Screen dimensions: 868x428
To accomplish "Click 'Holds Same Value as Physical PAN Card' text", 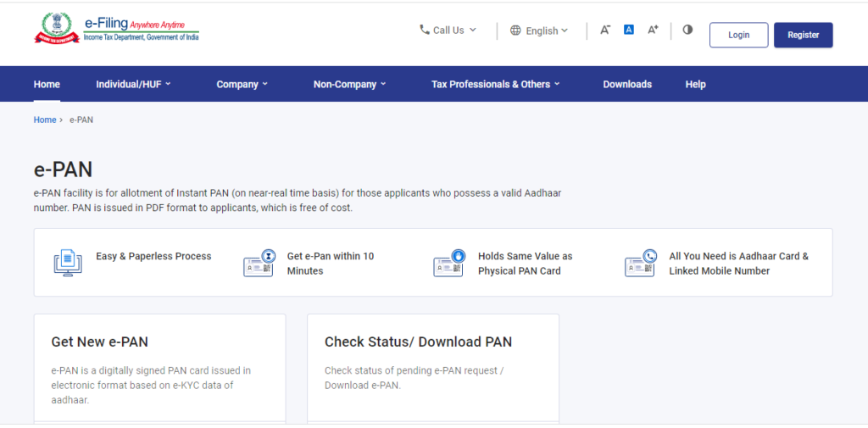I will tap(526, 264).
